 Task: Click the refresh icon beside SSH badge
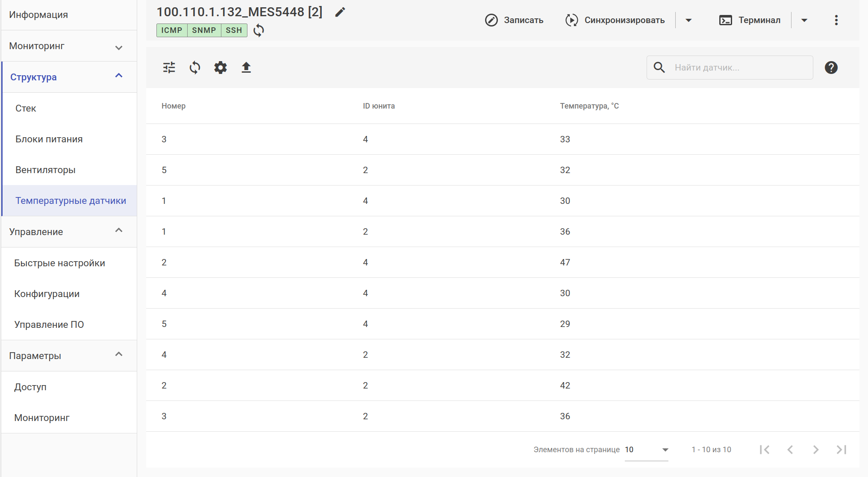click(x=259, y=30)
